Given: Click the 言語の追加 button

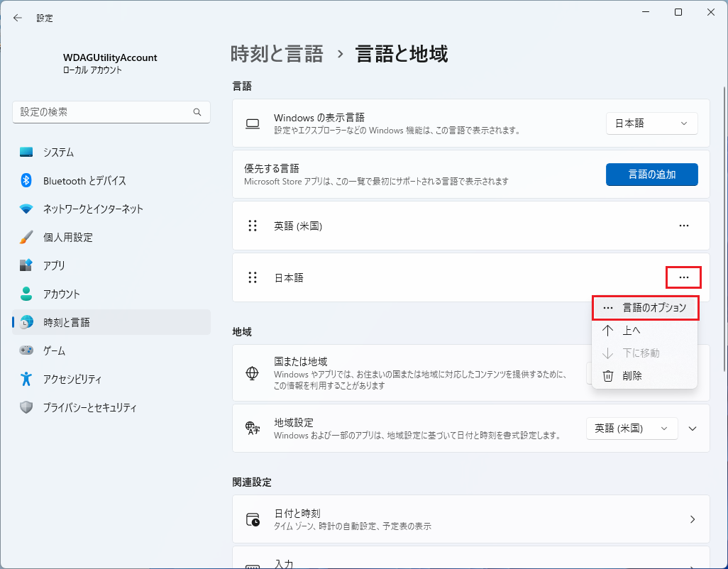Looking at the screenshot, I should [x=652, y=175].
